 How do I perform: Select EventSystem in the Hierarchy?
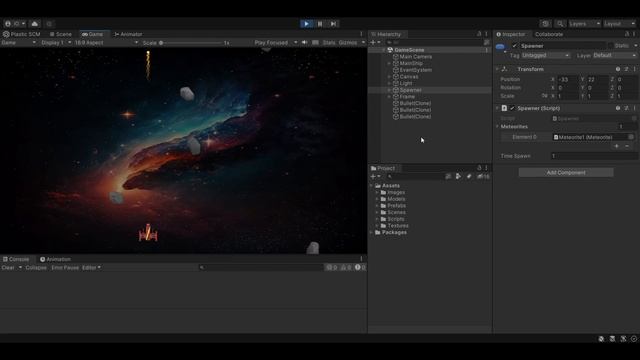click(416, 70)
